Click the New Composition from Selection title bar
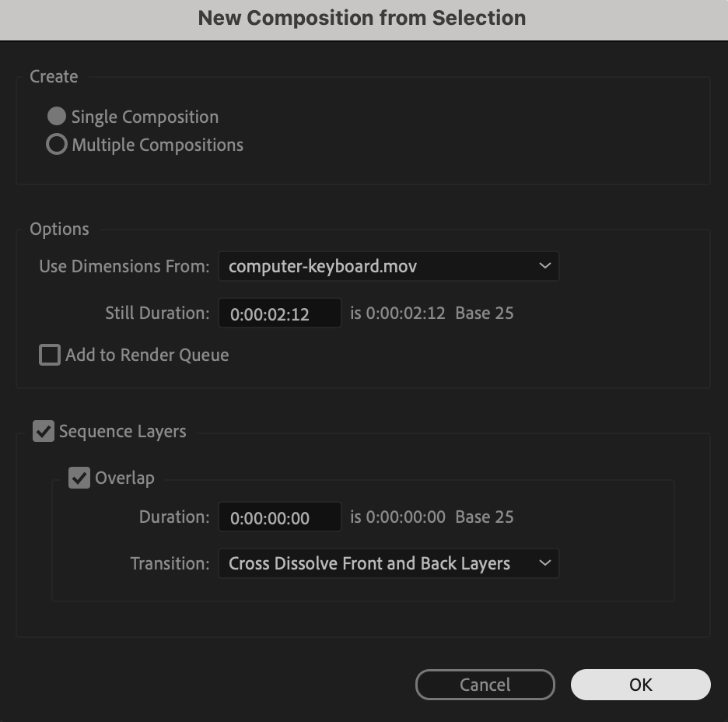728x722 pixels. point(362,18)
